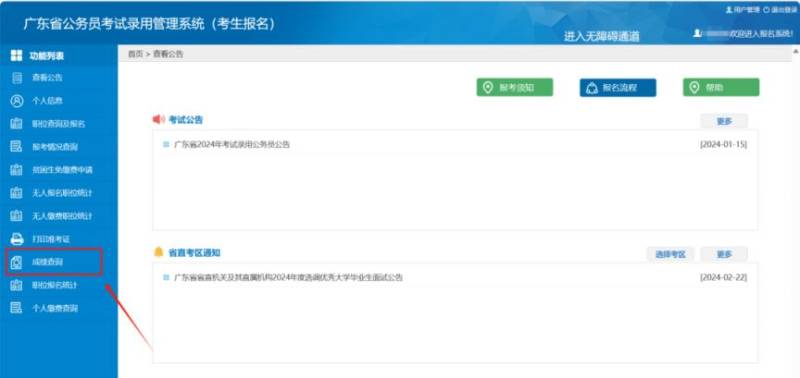The width and height of the screenshot is (800, 378).
Task: Click the 职位查询及报名 sidebar icon
Action: click(x=17, y=124)
